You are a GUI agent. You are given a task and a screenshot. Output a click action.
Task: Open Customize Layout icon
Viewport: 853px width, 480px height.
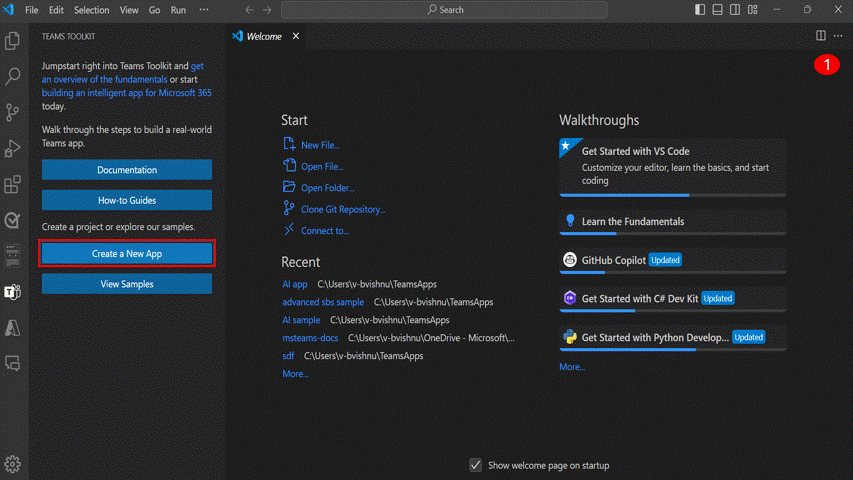click(x=753, y=10)
